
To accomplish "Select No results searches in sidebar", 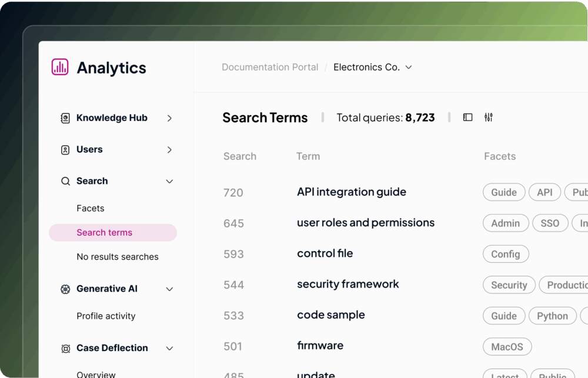I will point(117,257).
